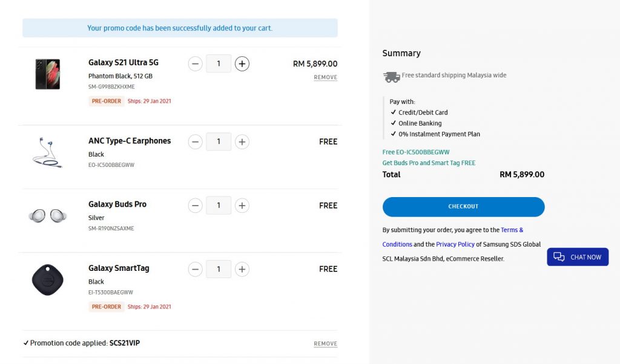Click the Galaxy SmartTag title

coord(119,268)
